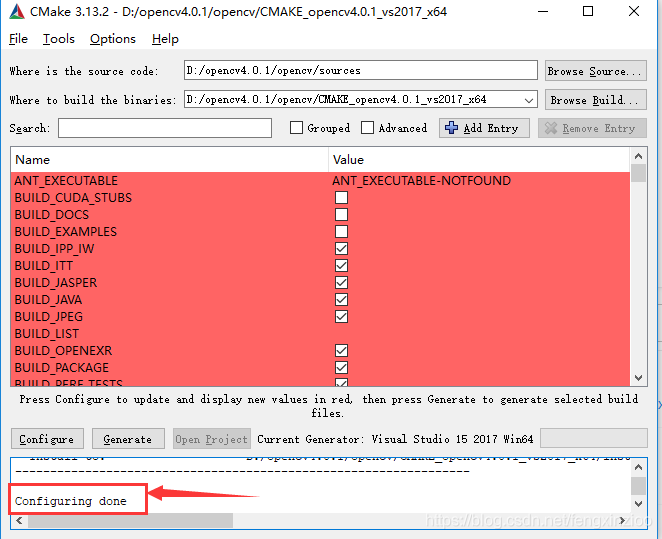Open the Help menu
Screen dimensions: 662x539
pyautogui.click(x=165, y=39)
